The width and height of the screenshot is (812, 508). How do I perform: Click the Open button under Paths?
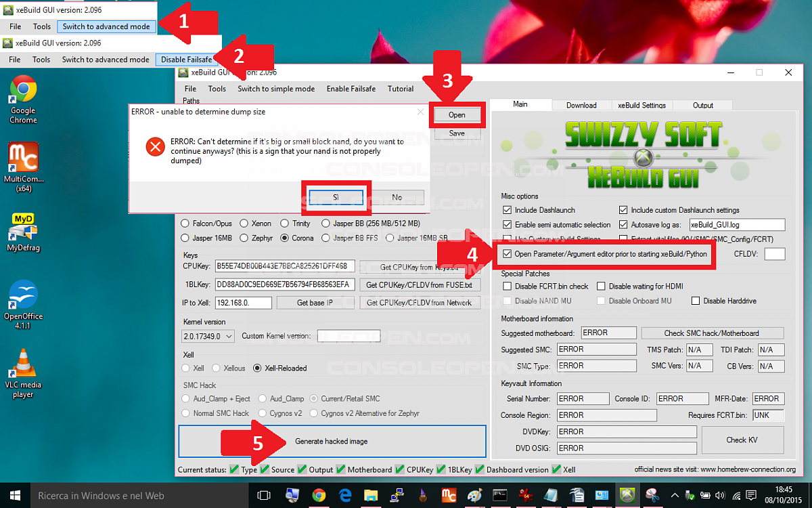[x=457, y=115]
